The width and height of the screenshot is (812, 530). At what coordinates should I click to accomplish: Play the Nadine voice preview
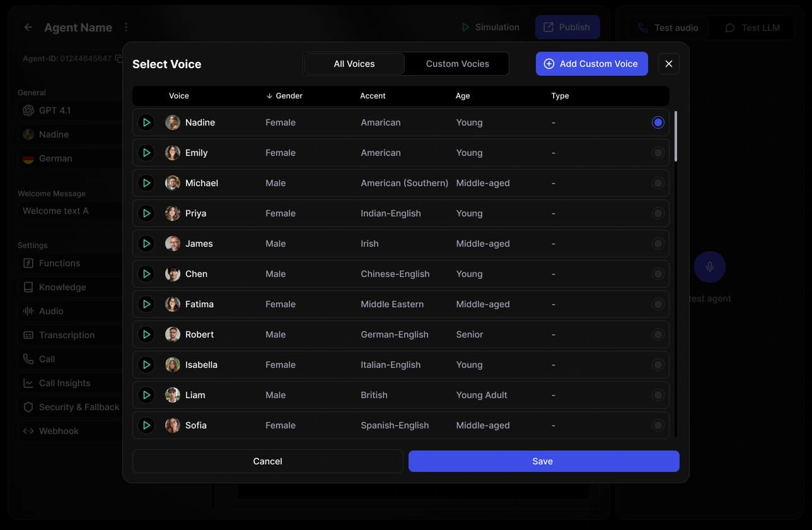(146, 122)
